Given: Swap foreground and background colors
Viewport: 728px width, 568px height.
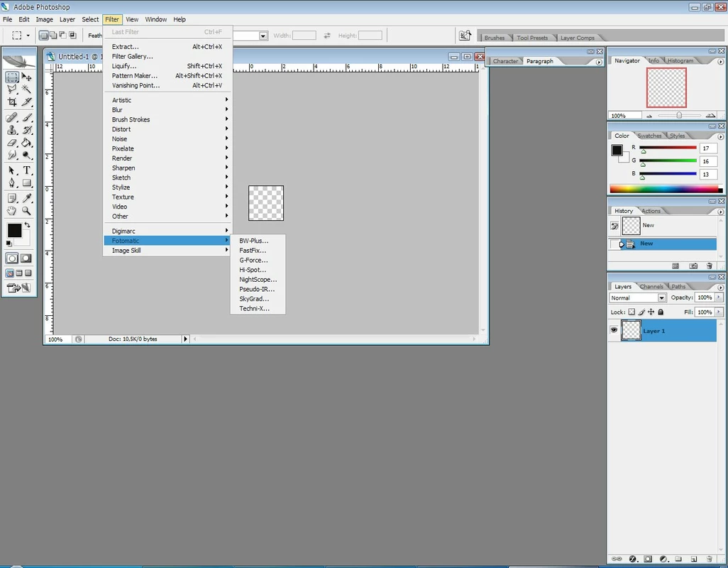Looking at the screenshot, I should click(x=28, y=225).
